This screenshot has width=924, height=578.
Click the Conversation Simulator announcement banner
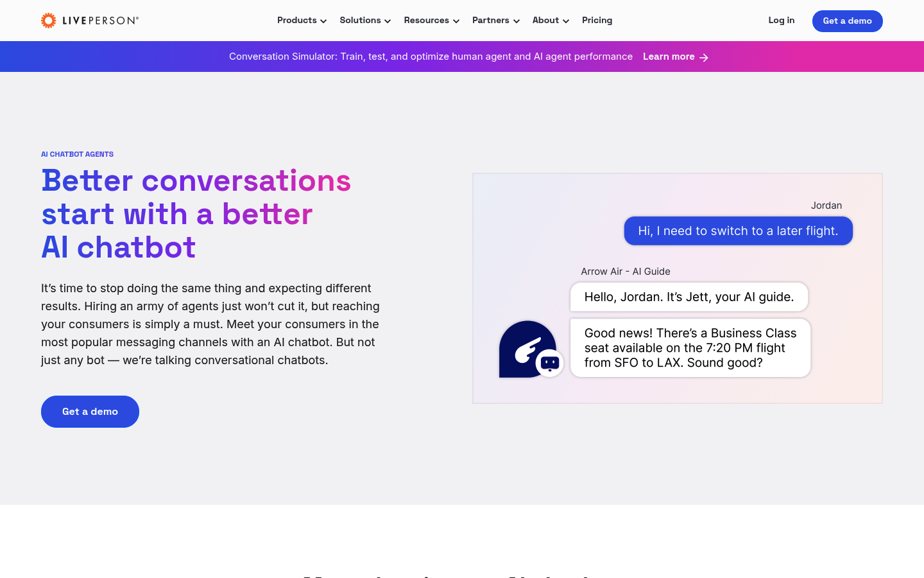431,57
